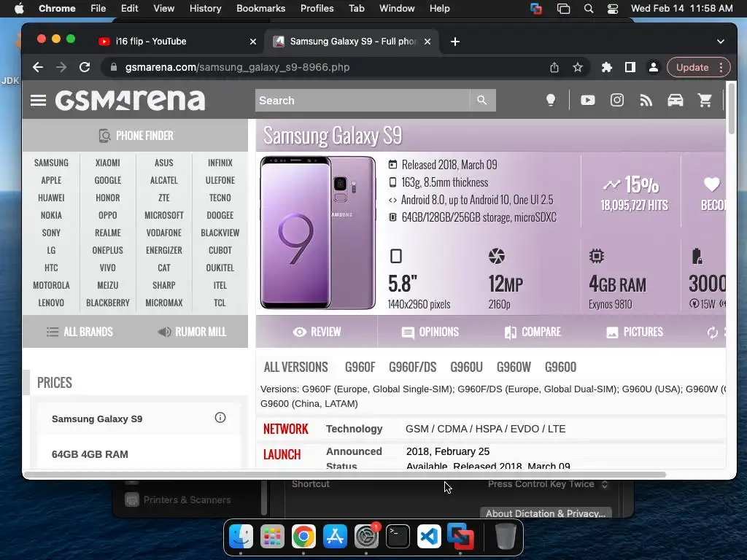Click the Galaxy S9 phone image

click(x=318, y=233)
